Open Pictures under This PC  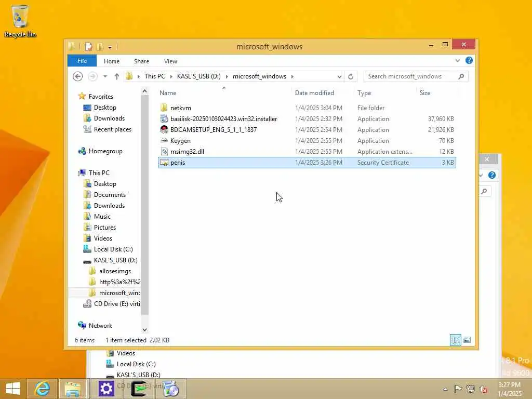(x=104, y=228)
